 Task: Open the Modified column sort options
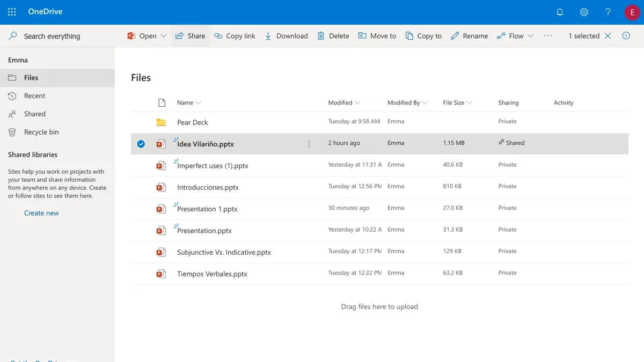(x=344, y=102)
